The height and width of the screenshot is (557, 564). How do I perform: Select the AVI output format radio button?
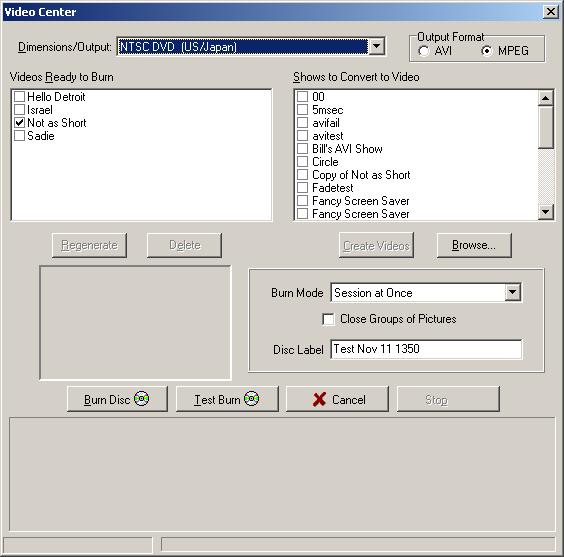424,51
